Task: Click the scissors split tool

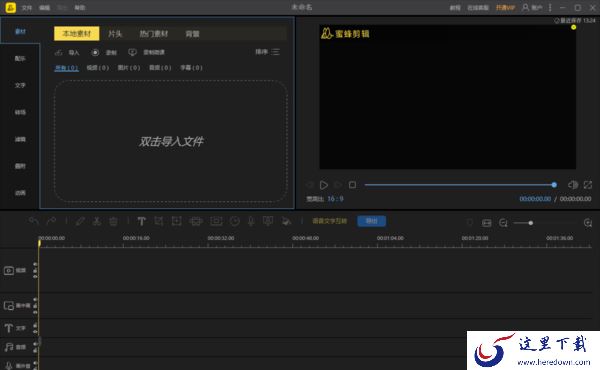Action: (97, 221)
